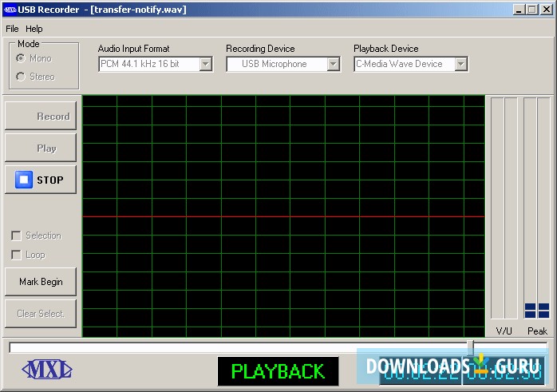Click the Record button
This screenshot has width=557, height=392.
coord(41,116)
